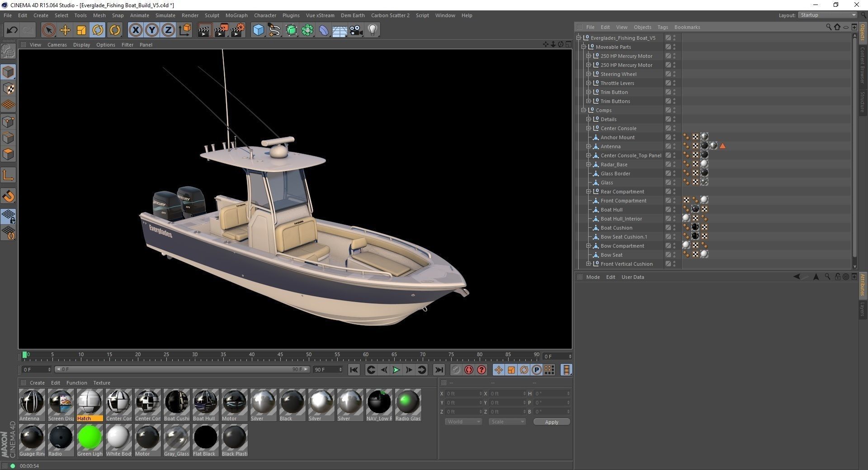Viewport: 868px width, 470px height.
Task: Open the viewport Cameras menu
Action: point(57,45)
